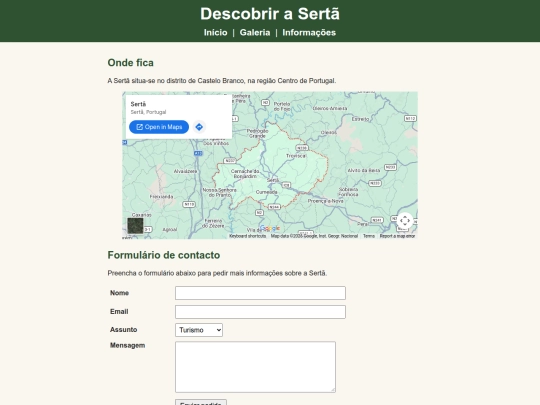Click the Sertã place name in map card
The image size is (540, 405).
(138, 104)
